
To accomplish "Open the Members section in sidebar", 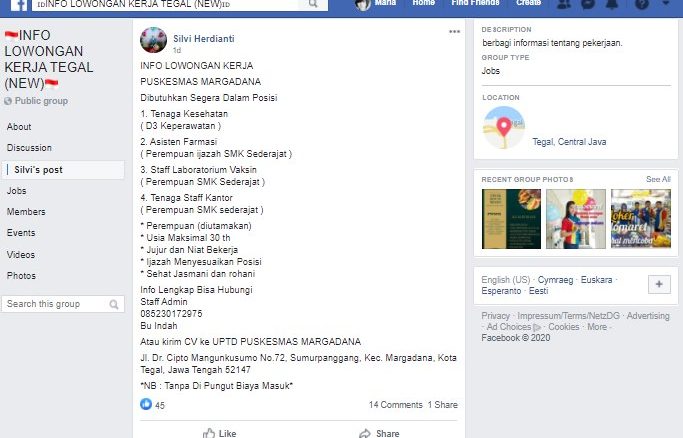I will tap(26, 212).
